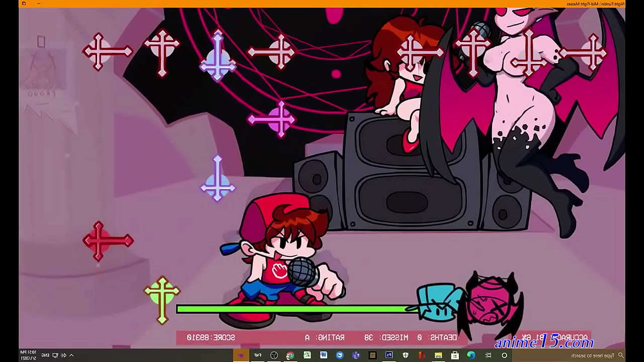This screenshot has height=362, width=644.
Task: Click the ENG language indicator
Action: coord(46,355)
